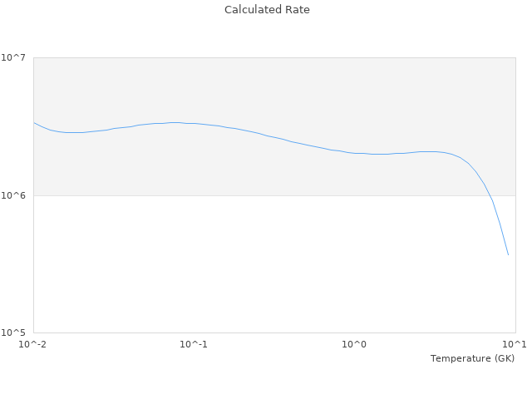Click the "Temperature (GK)" axis title
The height and width of the screenshot is (399, 532).
tap(472, 358)
